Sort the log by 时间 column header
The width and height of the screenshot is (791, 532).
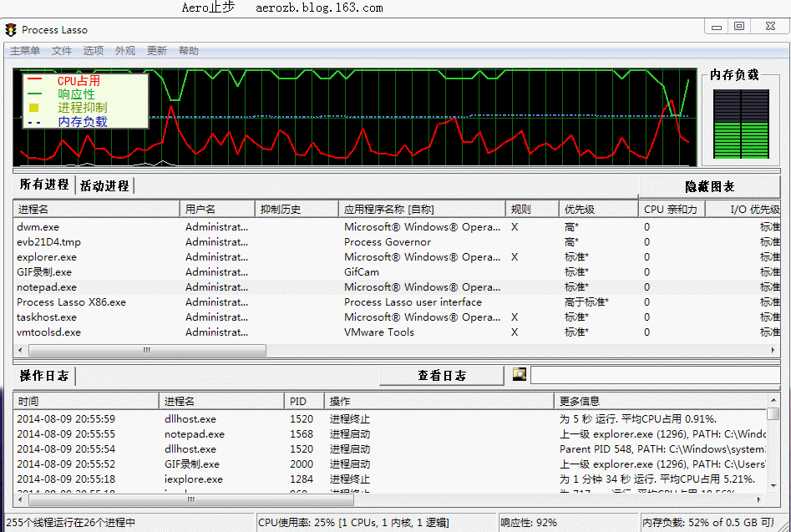(86, 402)
